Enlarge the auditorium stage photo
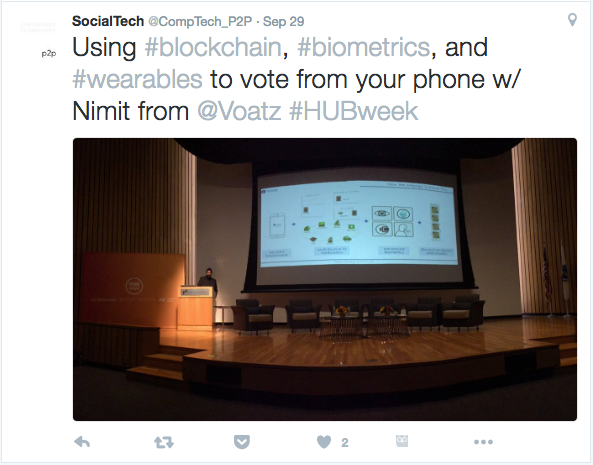Viewport: 593px width, 465px height. coord(325,279)
